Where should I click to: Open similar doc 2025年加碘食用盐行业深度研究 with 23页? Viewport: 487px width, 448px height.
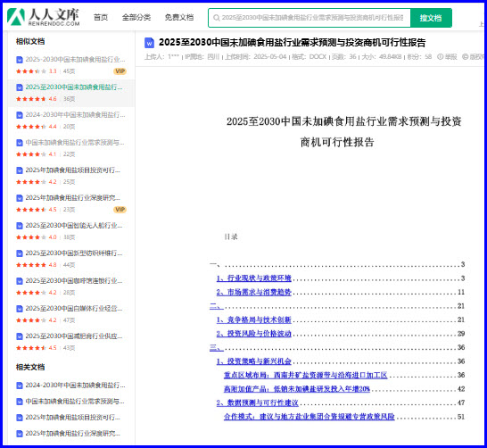point(72,198)
